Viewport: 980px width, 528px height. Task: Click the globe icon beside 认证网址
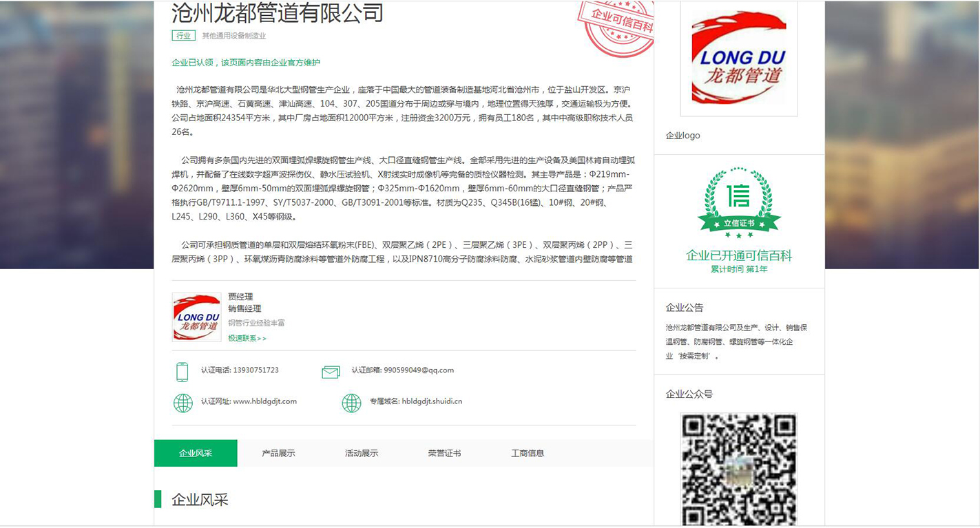point(183,403)
